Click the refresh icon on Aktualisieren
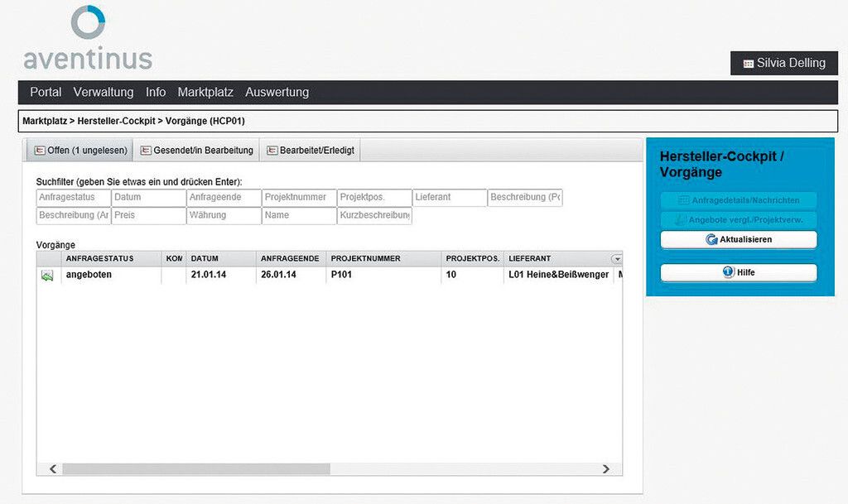This screenshot has width=848, height=504. pos(711,240)
